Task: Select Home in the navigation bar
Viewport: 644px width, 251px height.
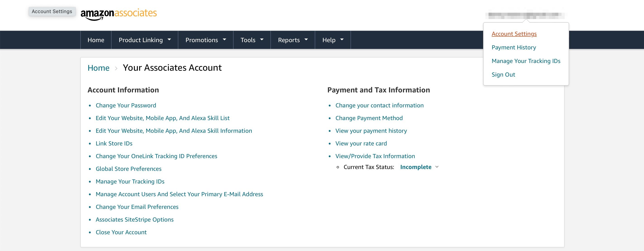Action: point(96,40)
